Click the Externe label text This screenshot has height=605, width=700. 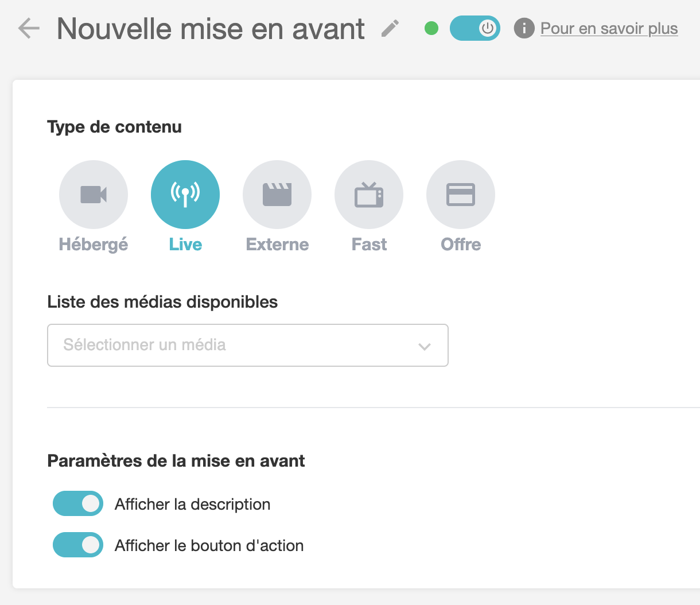[x=277, y=245]
